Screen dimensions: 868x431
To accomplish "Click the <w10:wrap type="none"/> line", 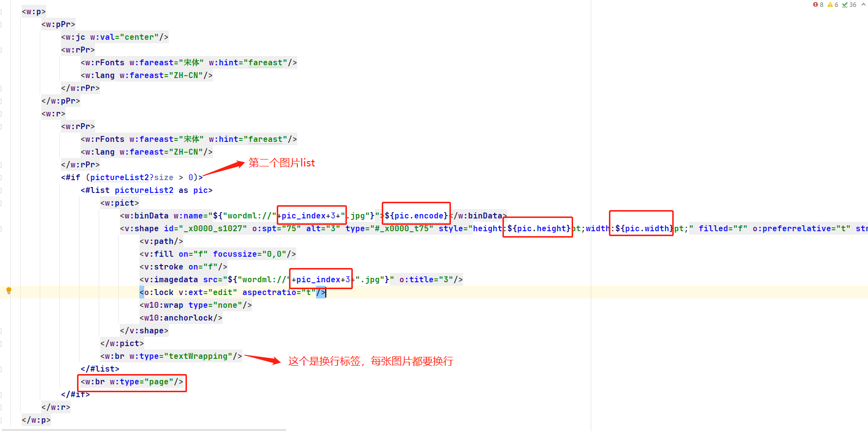I will tap(196, 305).
